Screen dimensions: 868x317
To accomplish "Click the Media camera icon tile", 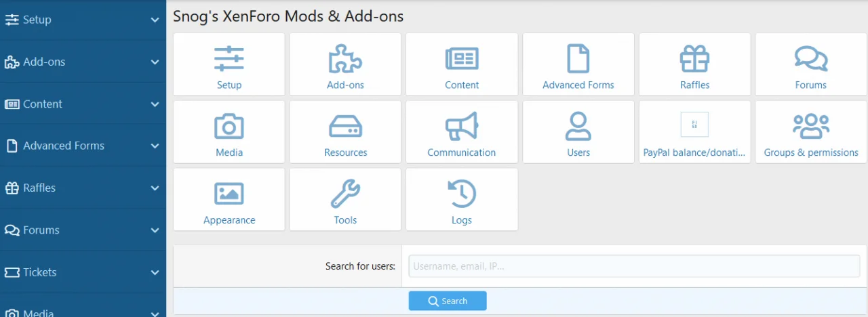I will click(229, 133).
